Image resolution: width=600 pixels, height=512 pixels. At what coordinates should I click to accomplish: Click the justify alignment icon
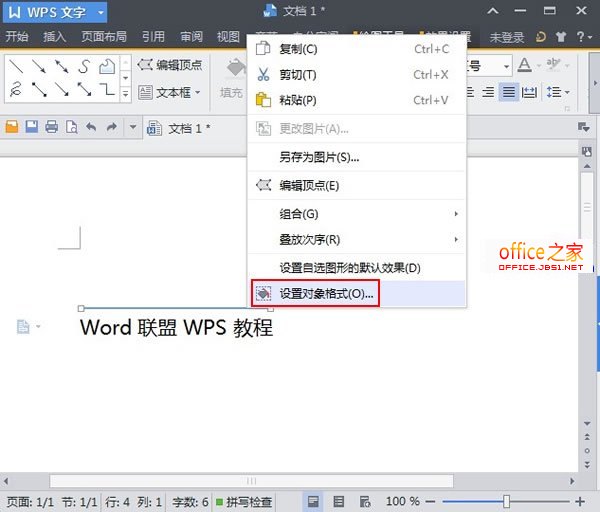[x=510, y=92]
